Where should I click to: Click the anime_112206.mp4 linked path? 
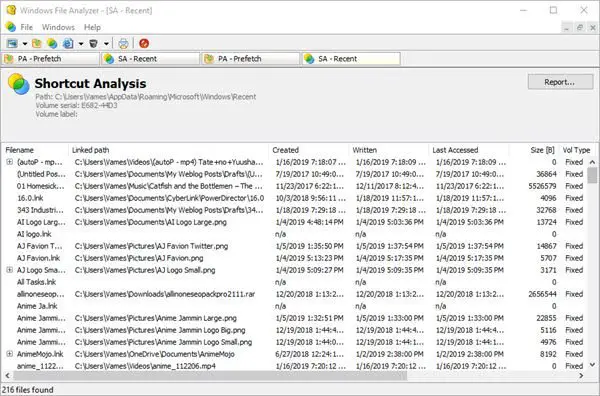click(145, 366)
